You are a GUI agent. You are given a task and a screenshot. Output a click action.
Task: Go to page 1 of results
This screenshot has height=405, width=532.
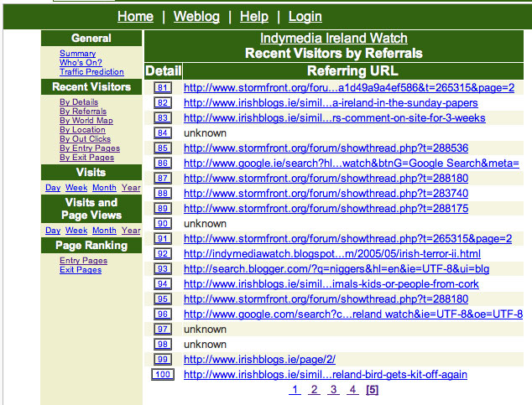click(x=295, y=390)
